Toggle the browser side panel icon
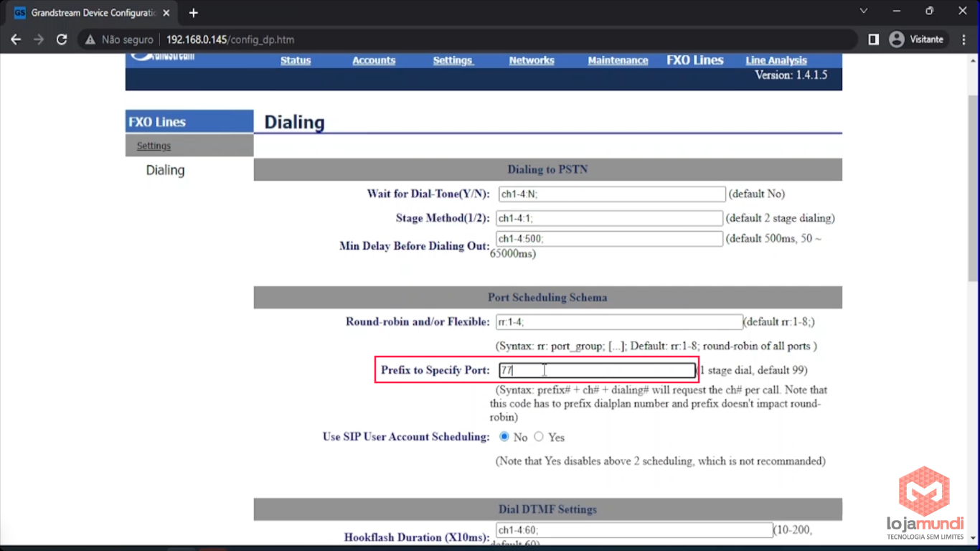Screen dimensions: 980x551 click(873, 39)
